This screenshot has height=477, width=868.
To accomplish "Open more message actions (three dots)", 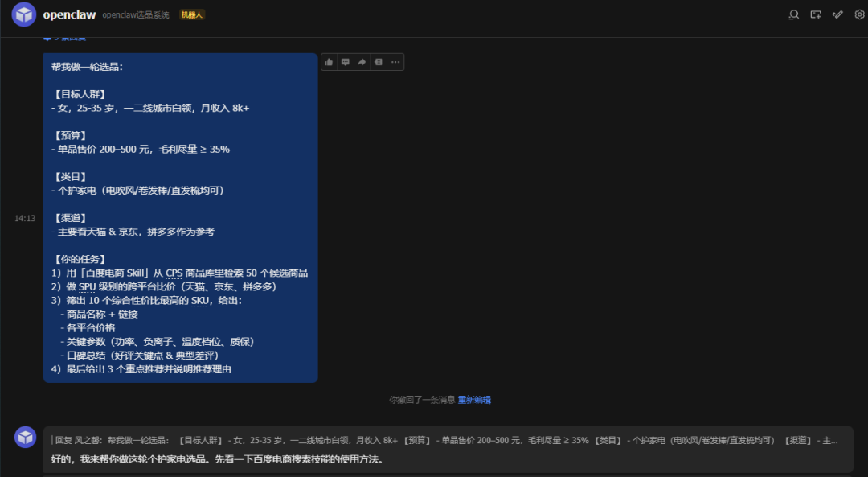I will pyautogui.click(x=395, y=62).
